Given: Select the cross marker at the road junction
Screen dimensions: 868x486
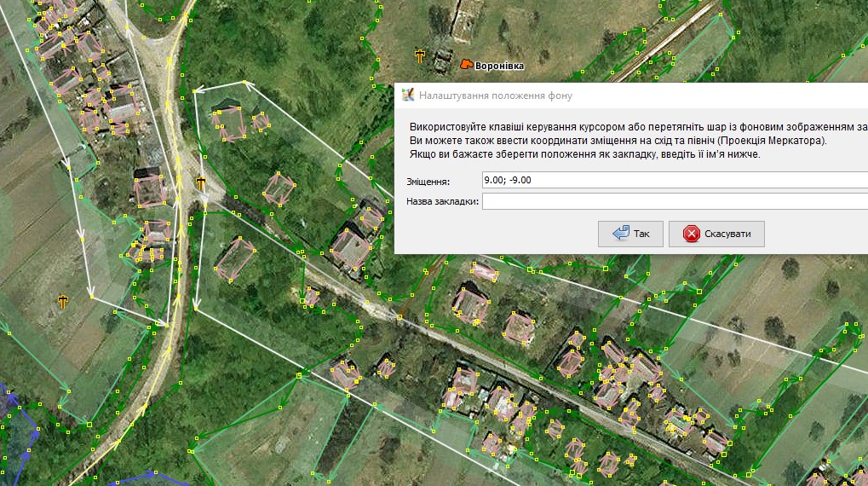Looking at the screenshot, I should point(200,182).
